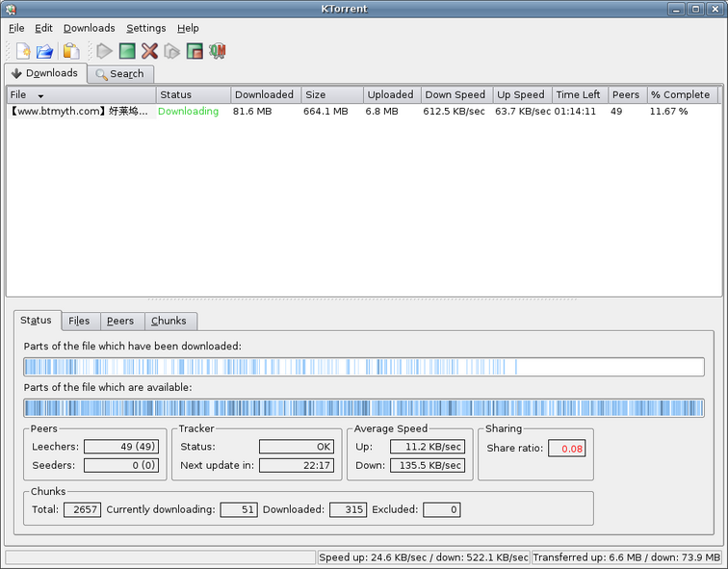Click the green Downloading status text
This screenshot has width=728, height=569.
coord(188,112)
